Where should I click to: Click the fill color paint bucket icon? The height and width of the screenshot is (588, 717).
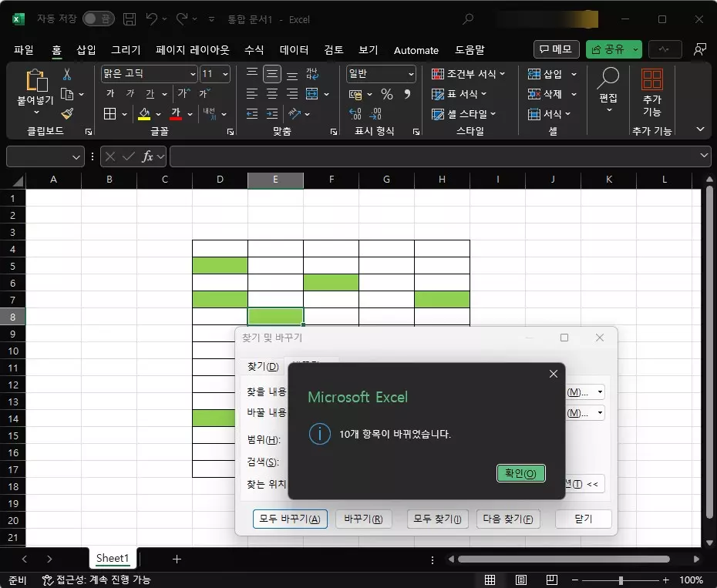[x=143, y=113]
